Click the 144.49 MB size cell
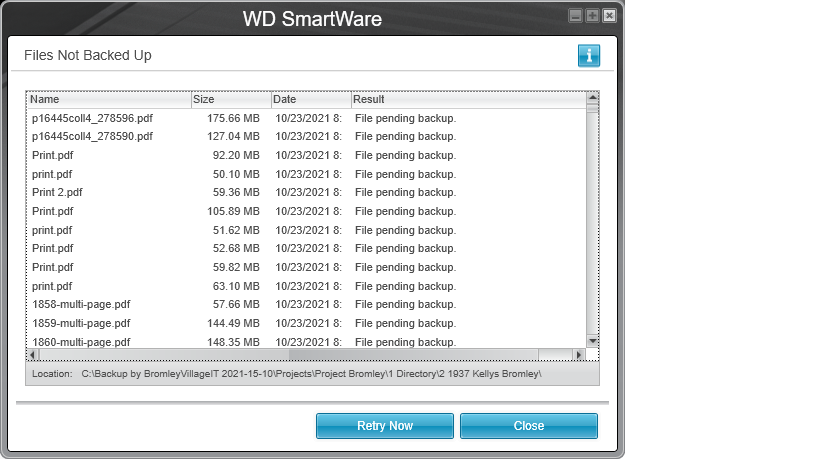The image size is (819, 460). [233, 323]
